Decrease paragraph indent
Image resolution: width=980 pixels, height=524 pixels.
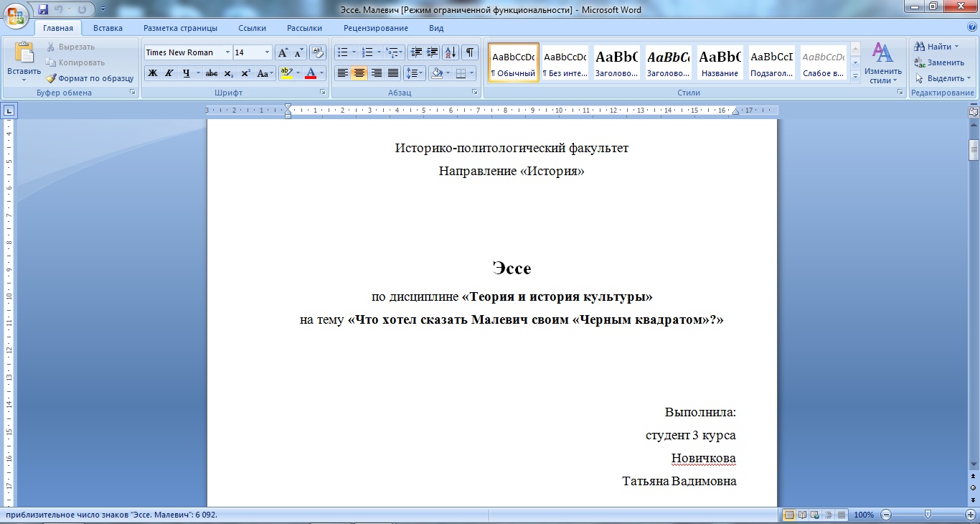coord(416,52)
